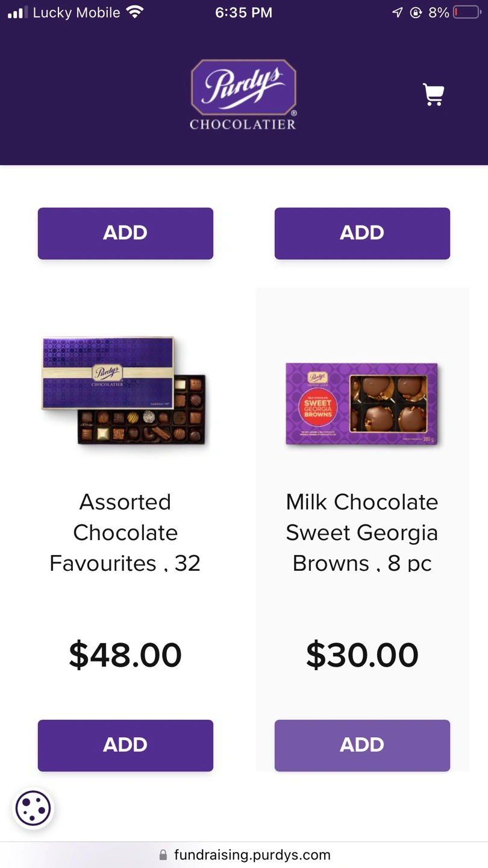488x868 pixels.
Task: Open the Sweet Georgia Browns product image
Action: click(362, 404)
